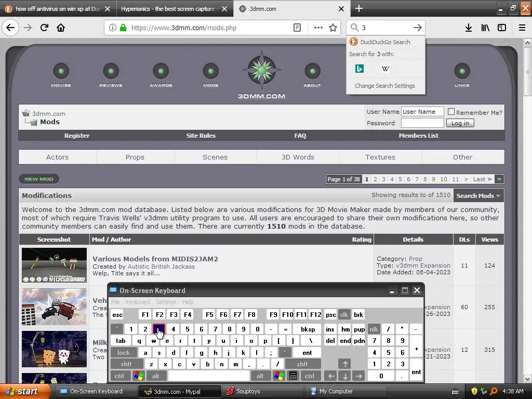Open the library bookshelf icon

[485, 28]
